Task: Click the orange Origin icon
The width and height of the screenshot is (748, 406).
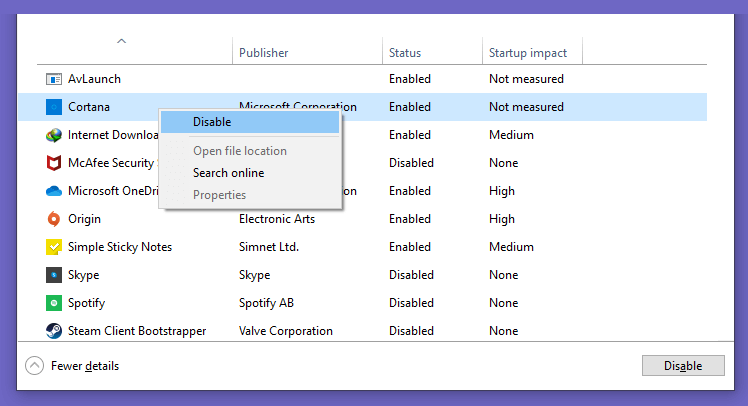Action: (54, 219)
